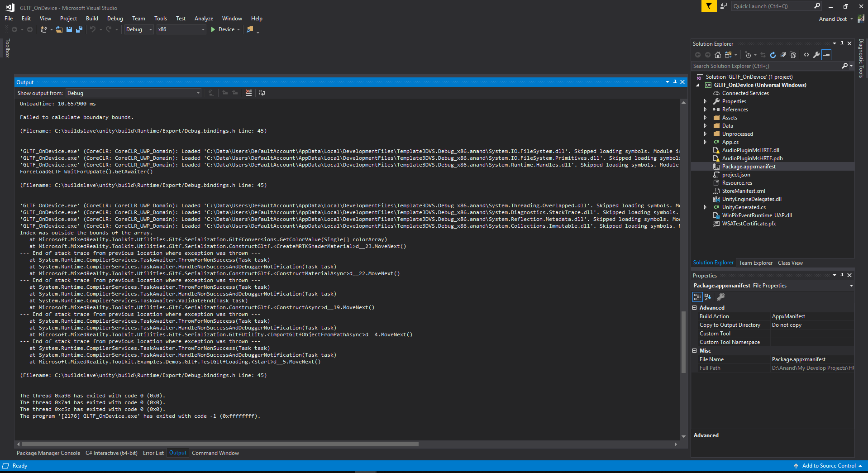This screenshot has height=473, width=868.
Task: Start debugging on Device
Action: pyautogui.click(x=225, y=29)
